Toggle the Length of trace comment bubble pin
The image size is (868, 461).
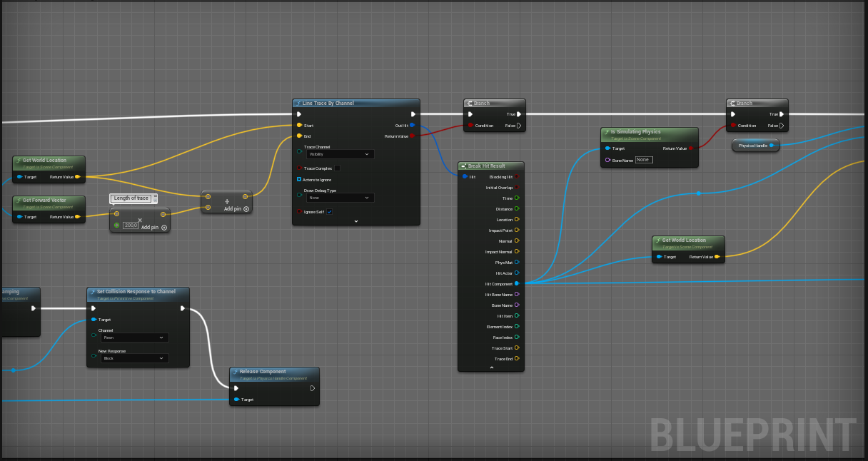155,198
